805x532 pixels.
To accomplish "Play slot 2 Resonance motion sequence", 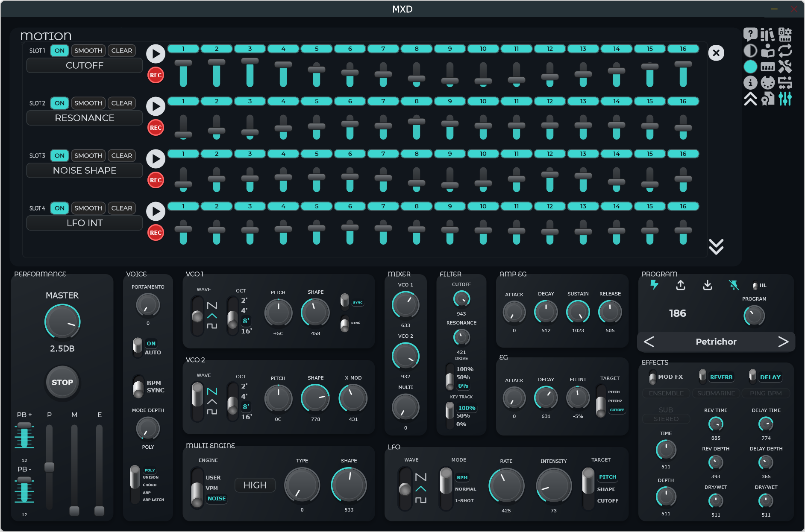I will pos(156,106).
